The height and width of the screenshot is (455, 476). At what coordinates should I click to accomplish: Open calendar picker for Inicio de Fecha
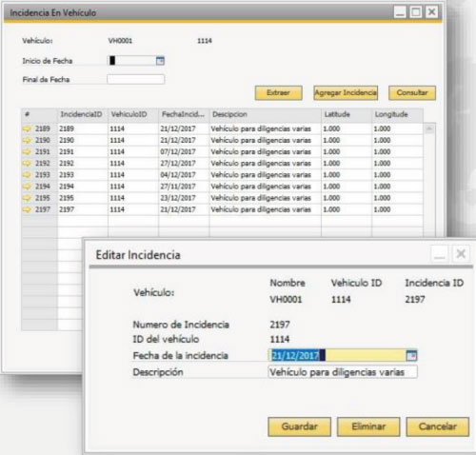point(160,61)
